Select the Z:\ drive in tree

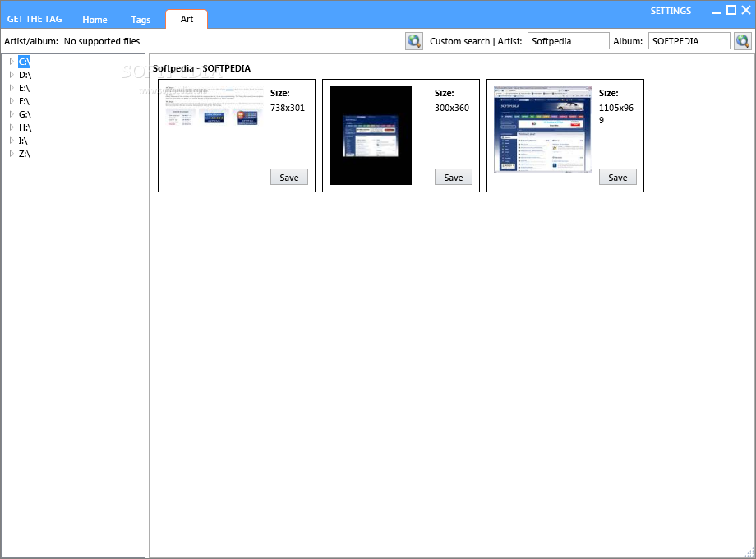click(25, 154)
